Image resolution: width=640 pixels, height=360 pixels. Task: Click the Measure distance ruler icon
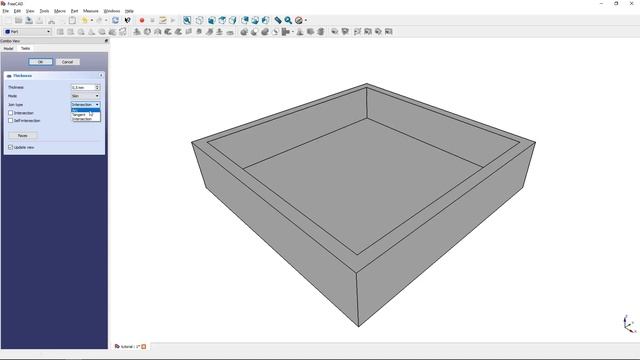[278, 20]
